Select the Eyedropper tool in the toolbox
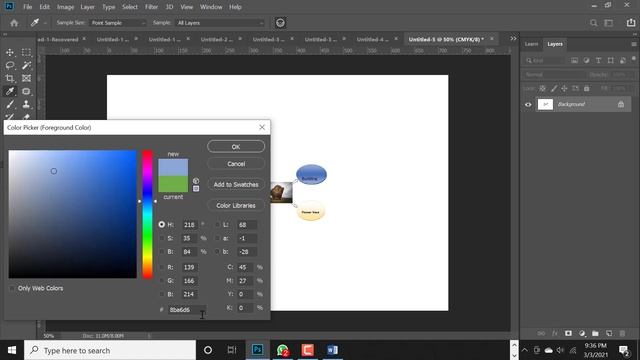The height and width of the screenshot is (360, 640). point(10,91)
